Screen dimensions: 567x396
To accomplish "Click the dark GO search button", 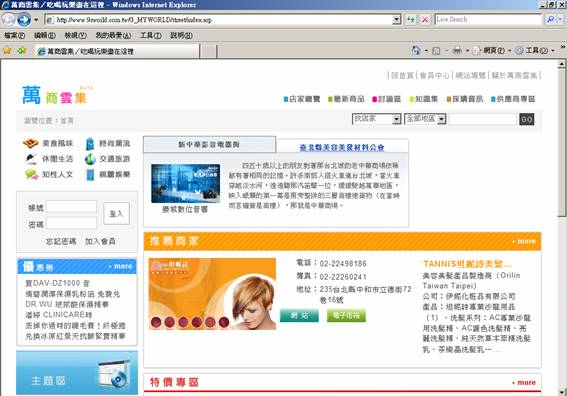I will tap(526, 119).
